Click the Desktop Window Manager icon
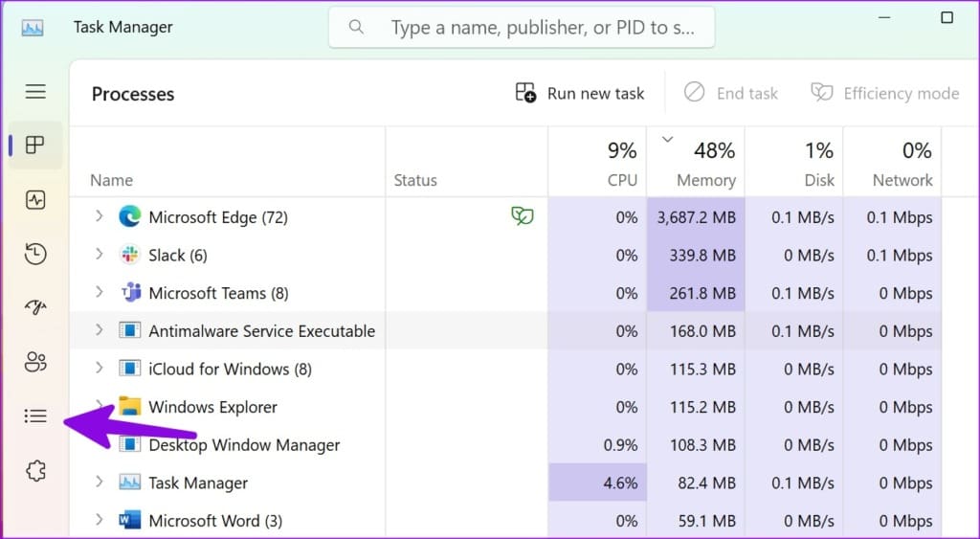The width and height of the screenshot is (980, 539). [x=129, y=444]
